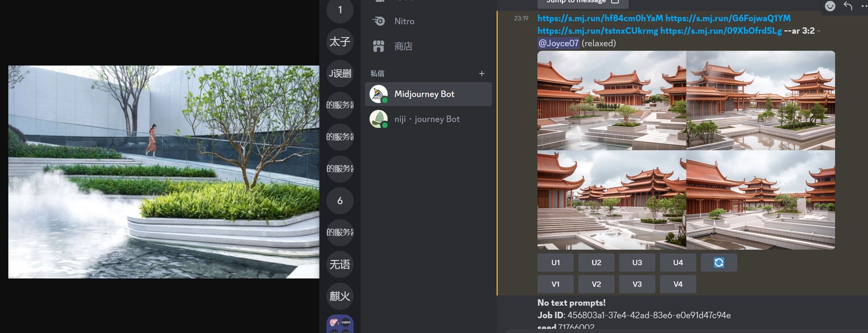The image size is (868, 333).
Task: Open the 麒火 server
Action: (x=340, y=296)
